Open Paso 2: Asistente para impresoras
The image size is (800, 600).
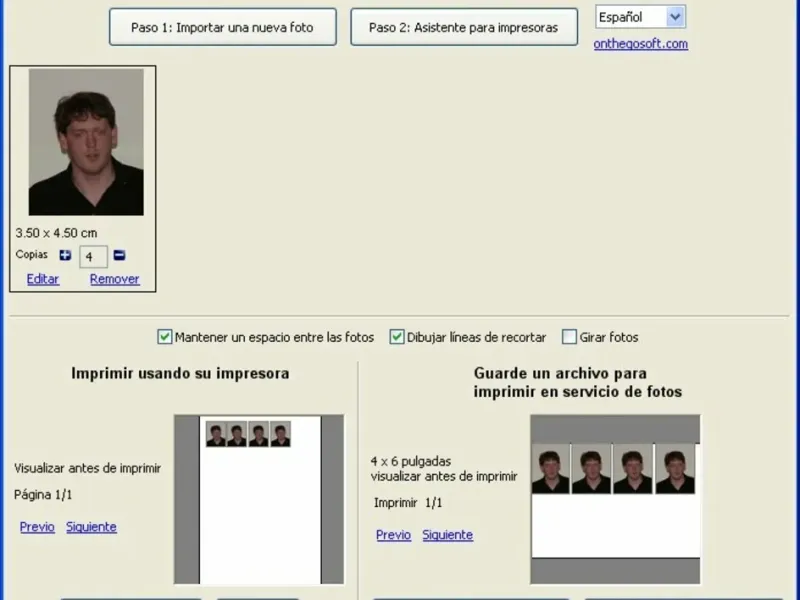464,27
